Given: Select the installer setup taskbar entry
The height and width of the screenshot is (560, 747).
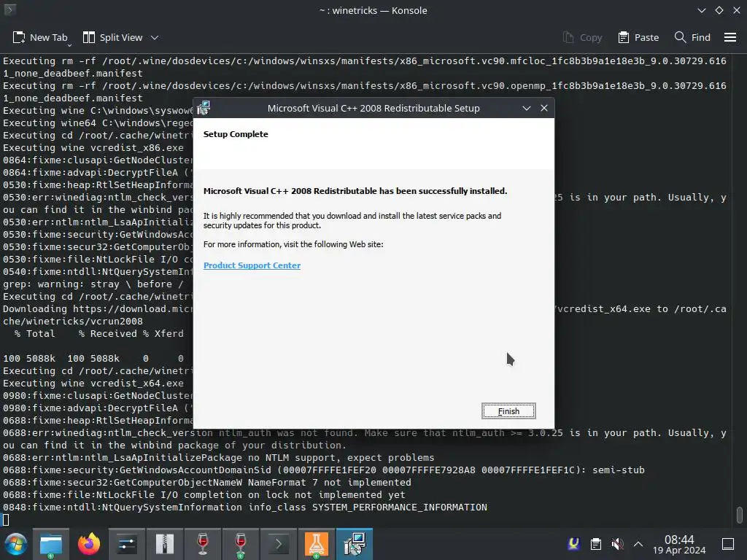Looking at the screenshot, I should tap(355, 544).
